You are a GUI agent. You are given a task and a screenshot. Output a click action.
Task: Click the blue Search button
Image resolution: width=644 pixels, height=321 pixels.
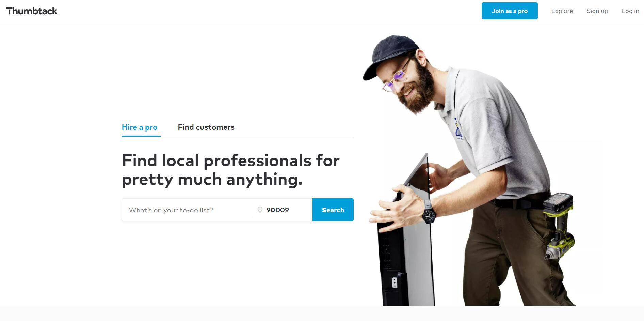click(x=333, y=210)
